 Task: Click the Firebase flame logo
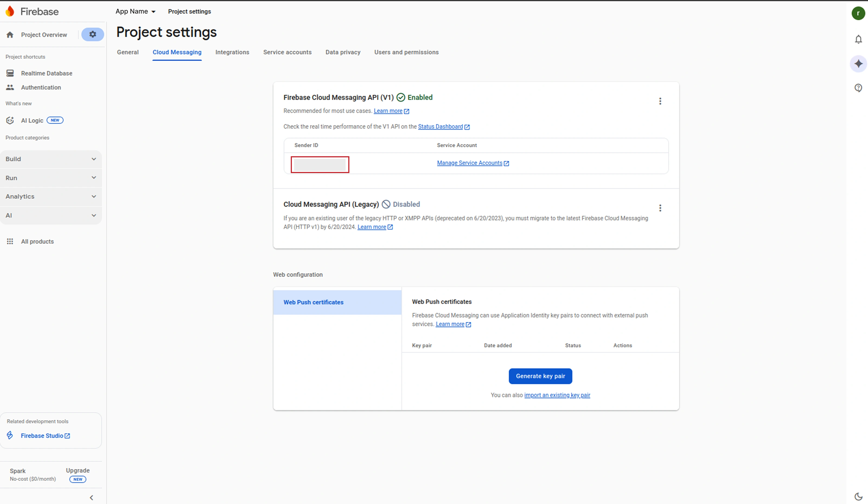click(x=10, y=11)
